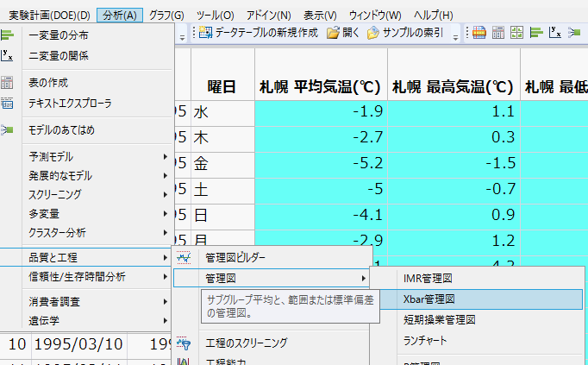Open the アドイン(N) menu
This screenshot has width=588, height=365.
click(x=268, y=16)
